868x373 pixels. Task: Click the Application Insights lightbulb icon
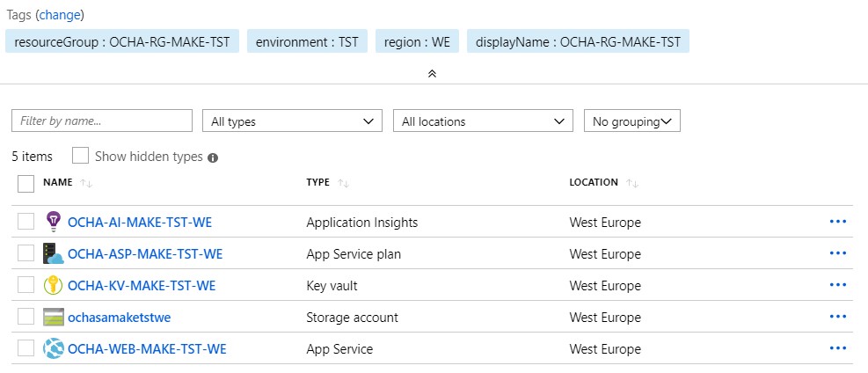(x=54, y=222)
